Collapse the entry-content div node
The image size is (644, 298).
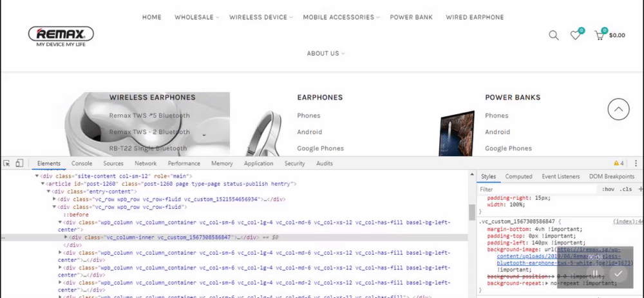coord(48,192)
